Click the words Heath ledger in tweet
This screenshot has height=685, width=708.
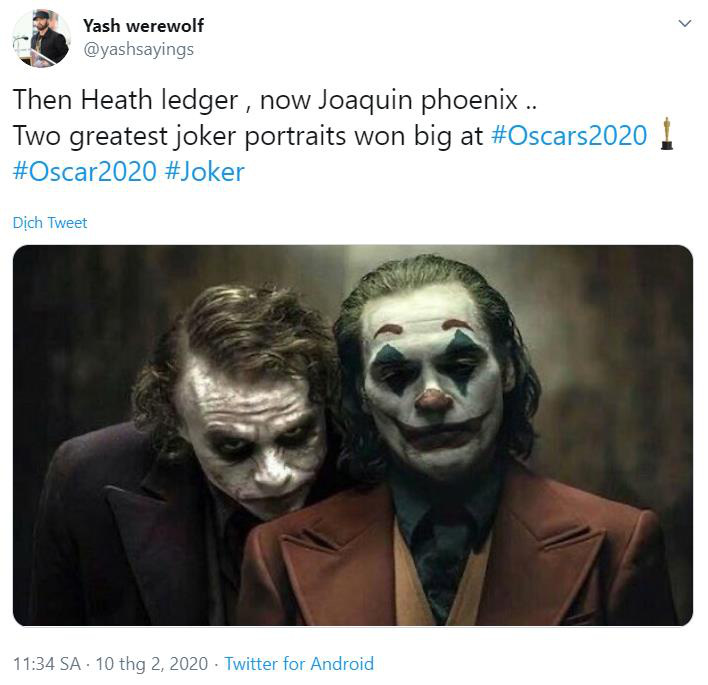159,100
